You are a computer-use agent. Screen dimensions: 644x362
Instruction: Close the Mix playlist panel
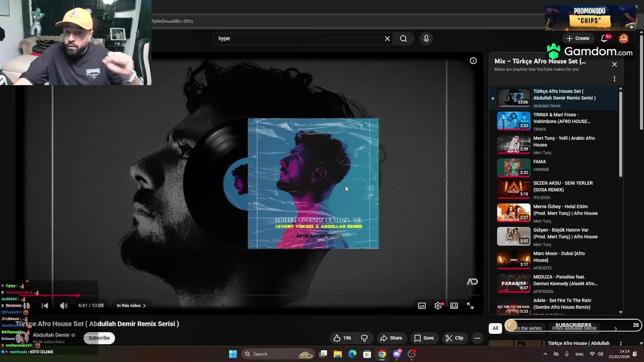[x=614, y=64]
